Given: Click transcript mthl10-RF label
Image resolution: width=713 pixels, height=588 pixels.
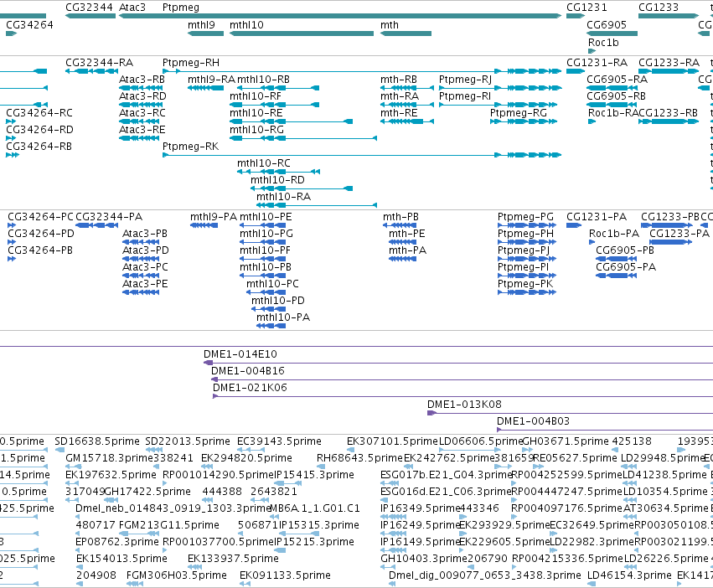Looking at the screenshot, I should 255,96.
